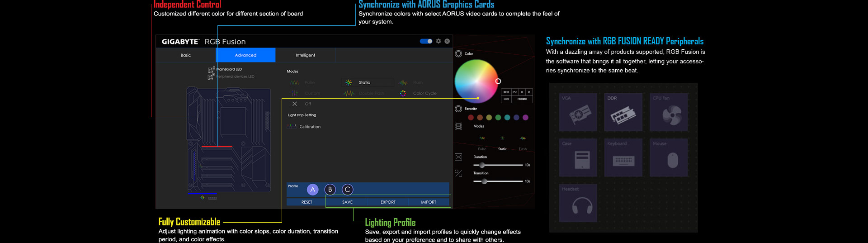Toggle the RGB Fusion power switch
Screen dimensions: 868x243
426,41
